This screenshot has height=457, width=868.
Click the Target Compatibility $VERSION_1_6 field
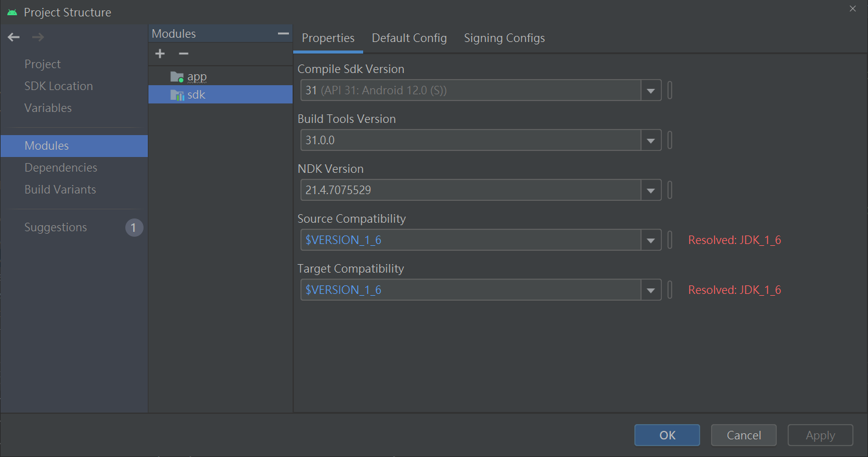(471, 290)
